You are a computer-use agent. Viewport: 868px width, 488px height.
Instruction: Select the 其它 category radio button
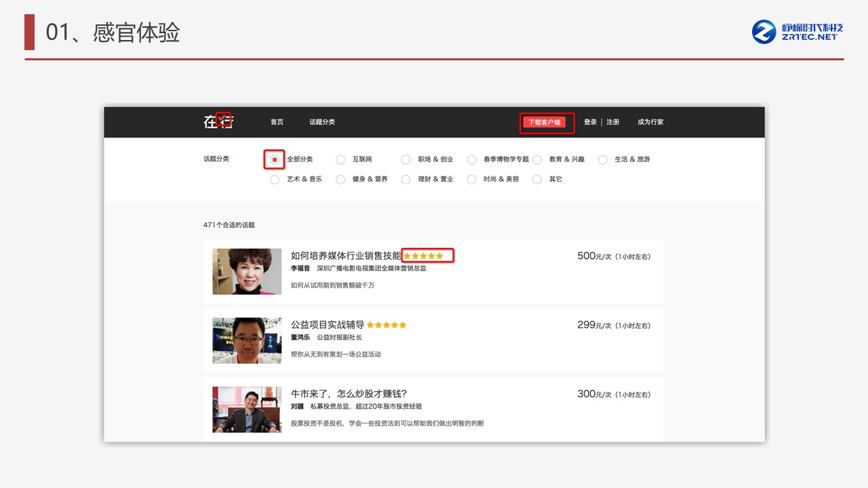537,180
